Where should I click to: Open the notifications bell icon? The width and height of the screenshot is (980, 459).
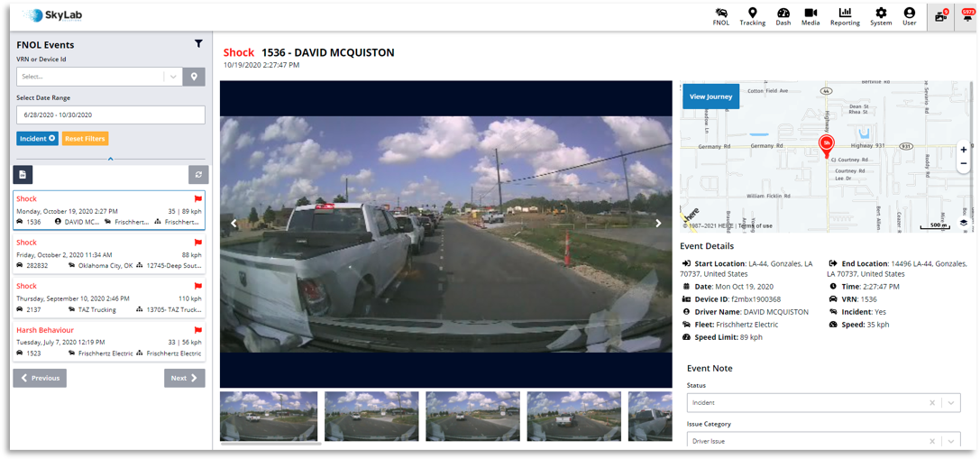click(968, 15)
